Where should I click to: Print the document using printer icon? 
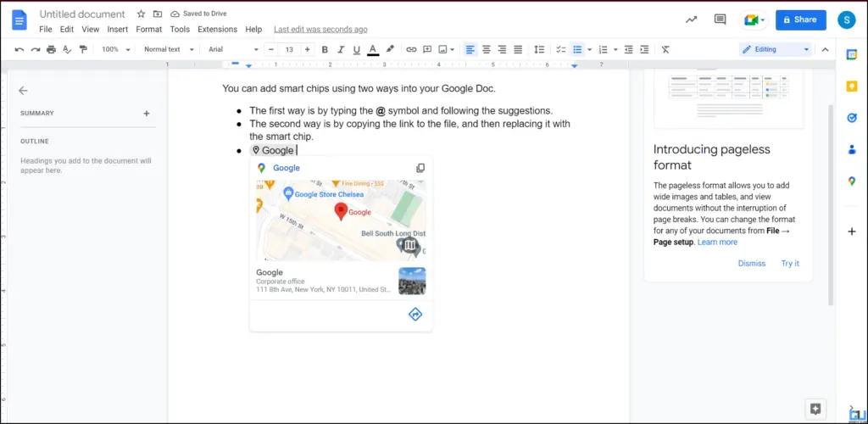(52, 49)
